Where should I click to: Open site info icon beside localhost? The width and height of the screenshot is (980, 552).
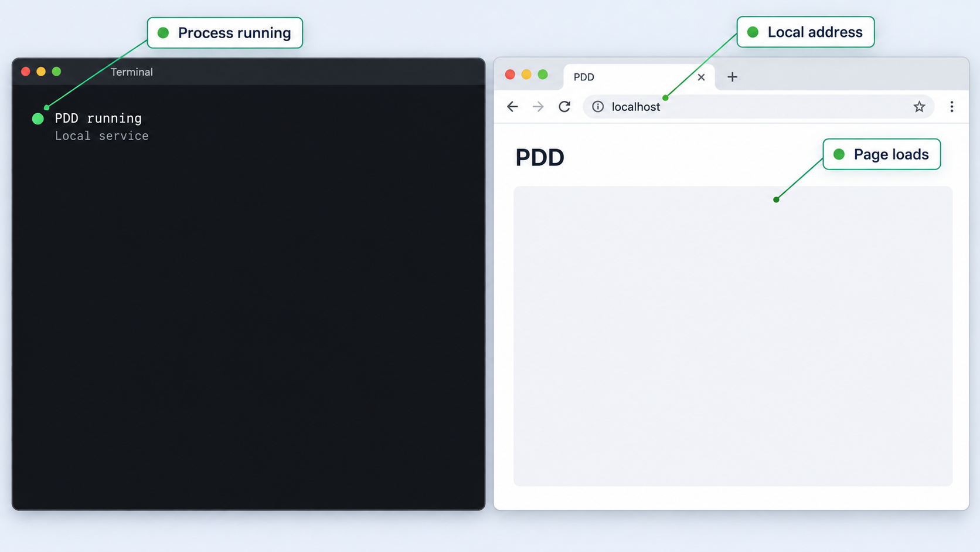click(x=598, y=106)
